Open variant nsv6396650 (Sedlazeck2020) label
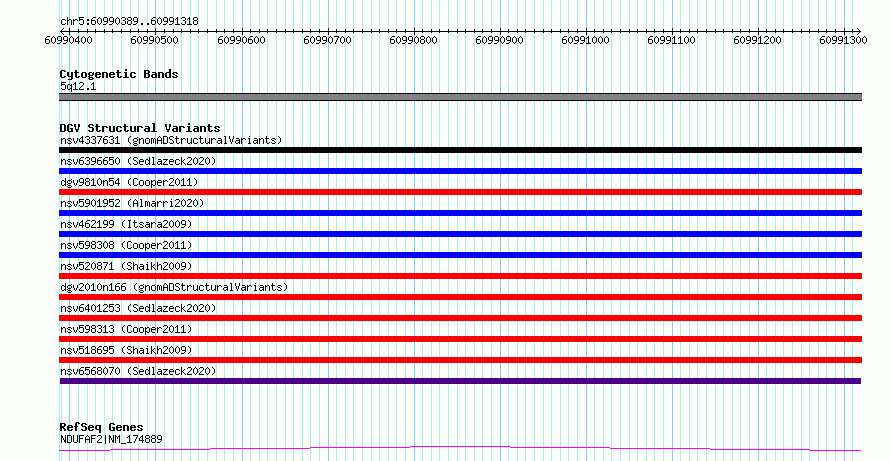Screen dimensions: 890x461 [x=138, y=161]
